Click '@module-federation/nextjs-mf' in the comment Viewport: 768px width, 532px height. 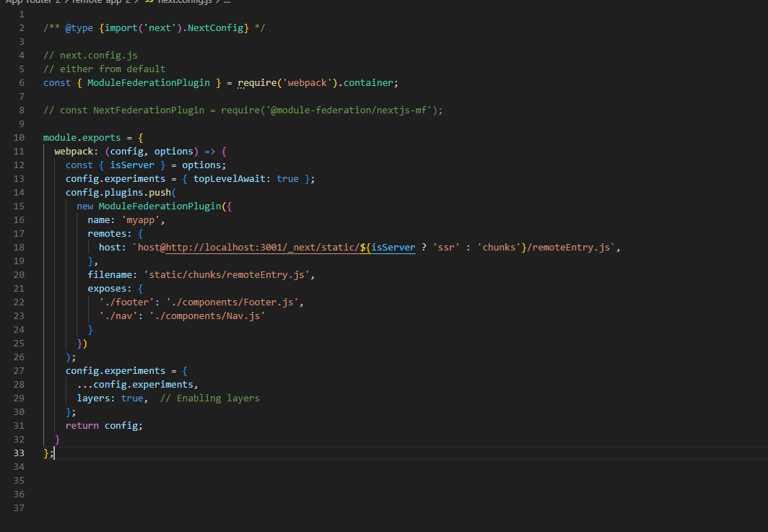pos(349,110)
